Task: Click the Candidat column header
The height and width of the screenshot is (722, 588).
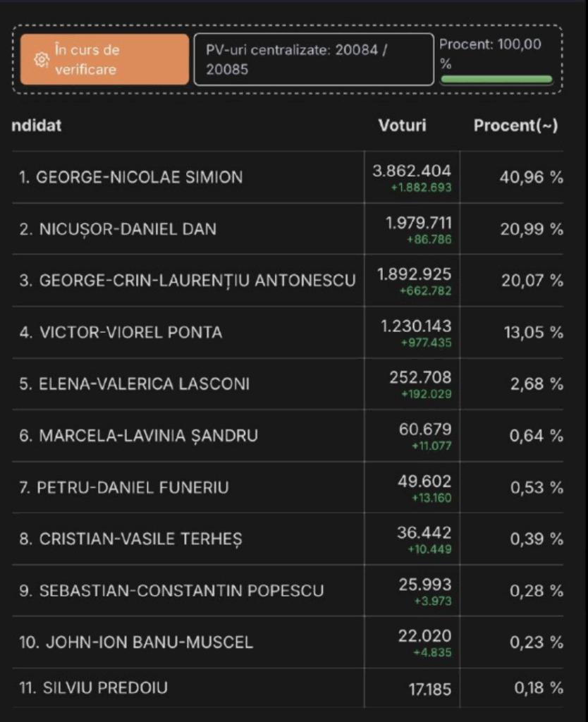Action: point(37,126)
